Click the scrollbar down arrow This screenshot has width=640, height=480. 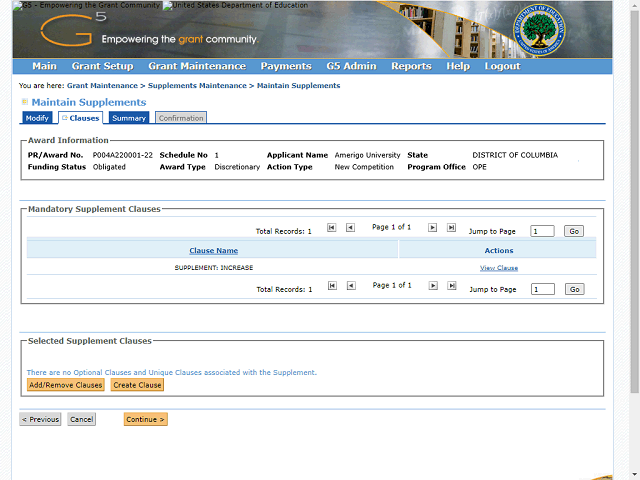pos(635,476)
